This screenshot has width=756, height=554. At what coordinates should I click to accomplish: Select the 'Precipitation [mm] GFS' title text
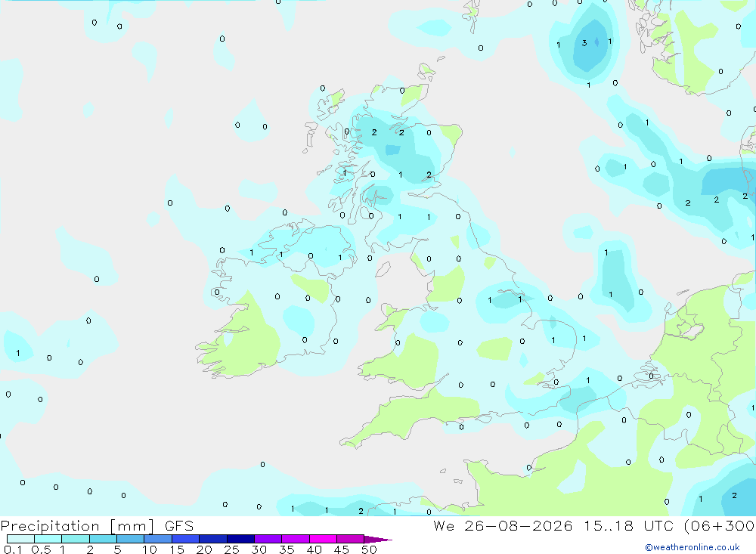tap(97, 526)
